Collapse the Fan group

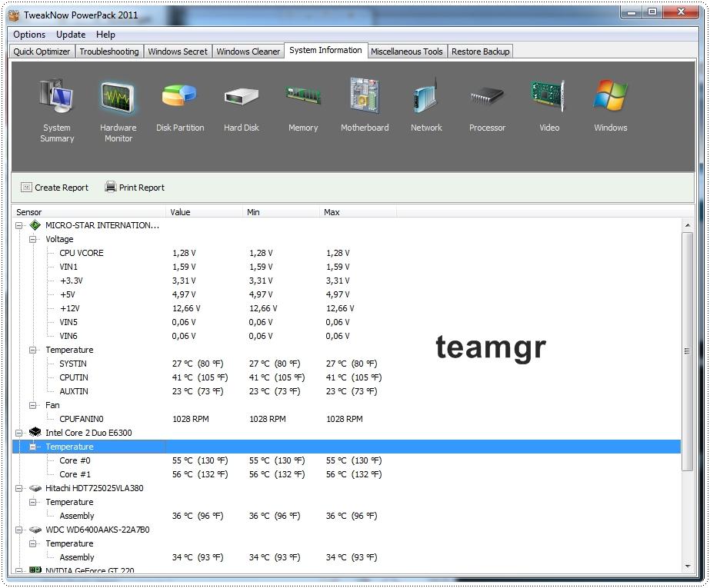[32, 405]
